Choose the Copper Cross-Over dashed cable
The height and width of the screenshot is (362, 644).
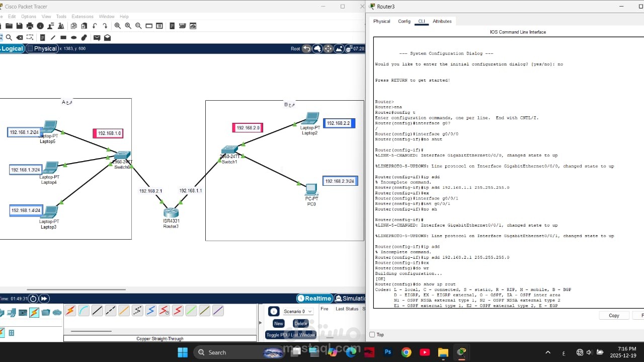click(111, 311)
